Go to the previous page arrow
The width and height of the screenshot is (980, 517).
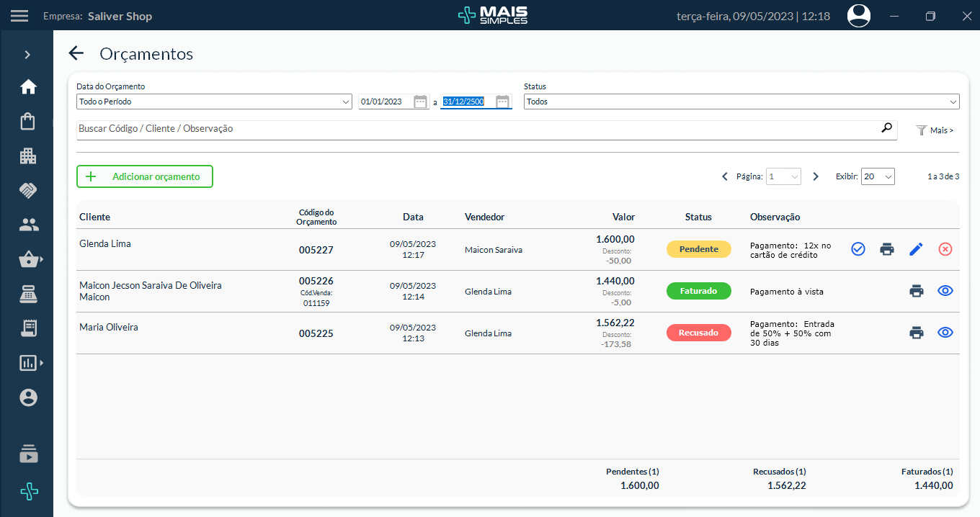click(x=725, y=176)
